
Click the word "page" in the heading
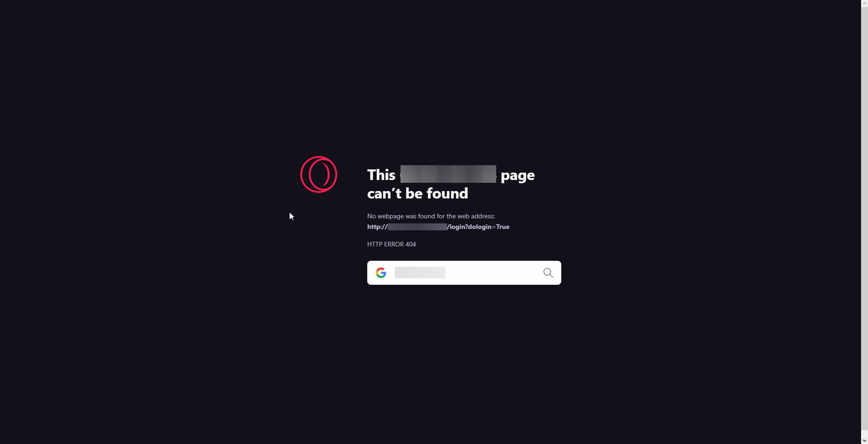tap(518, 176)
